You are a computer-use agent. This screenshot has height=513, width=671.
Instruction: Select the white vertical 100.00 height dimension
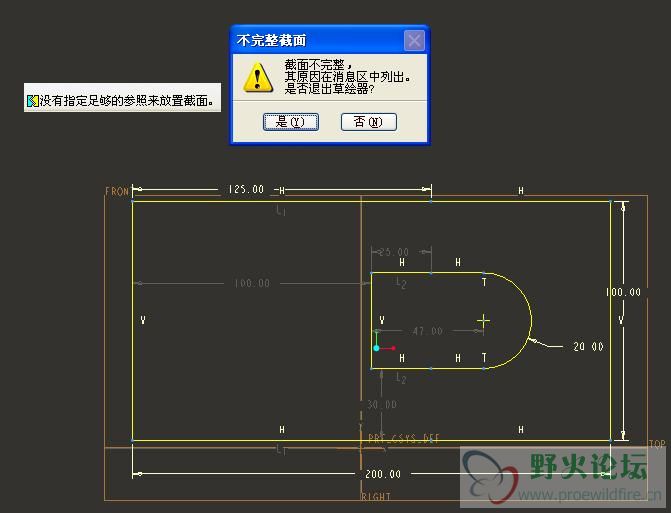coord(623,292)
